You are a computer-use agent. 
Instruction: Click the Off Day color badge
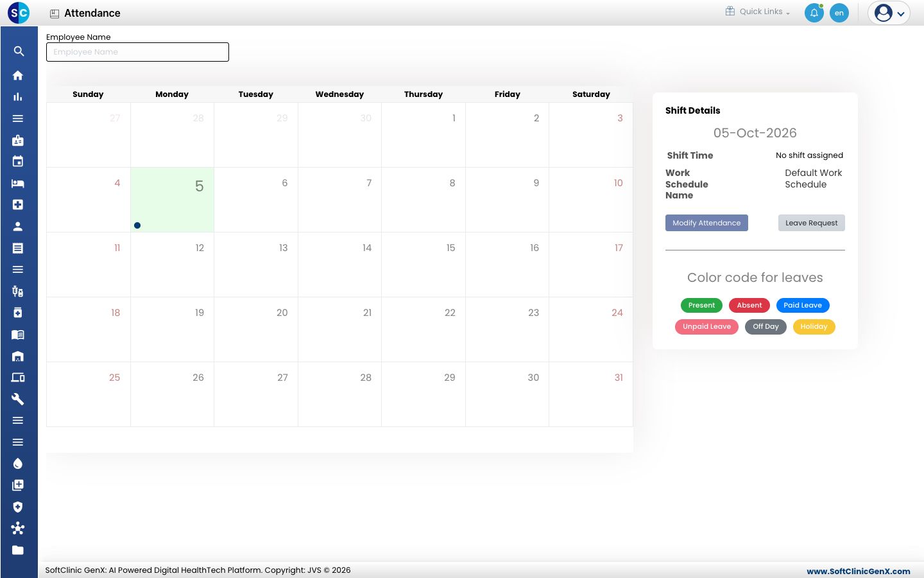click(766, 327)
